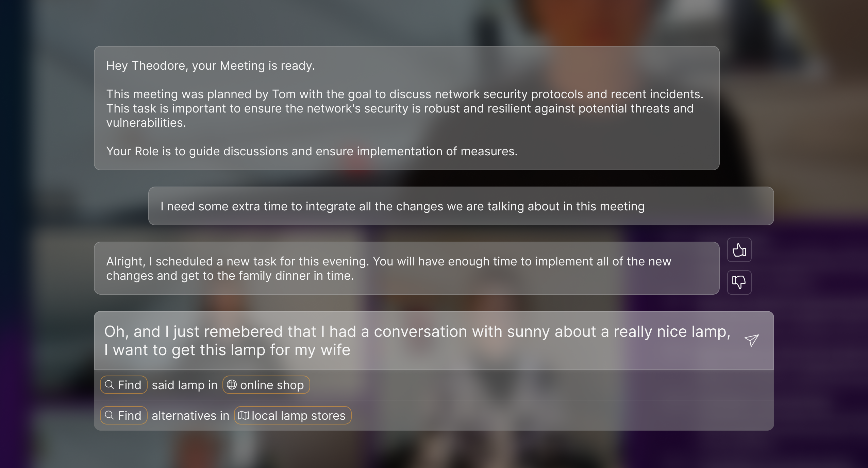Click the 'Your Role is to guide' line

[312, 151]
